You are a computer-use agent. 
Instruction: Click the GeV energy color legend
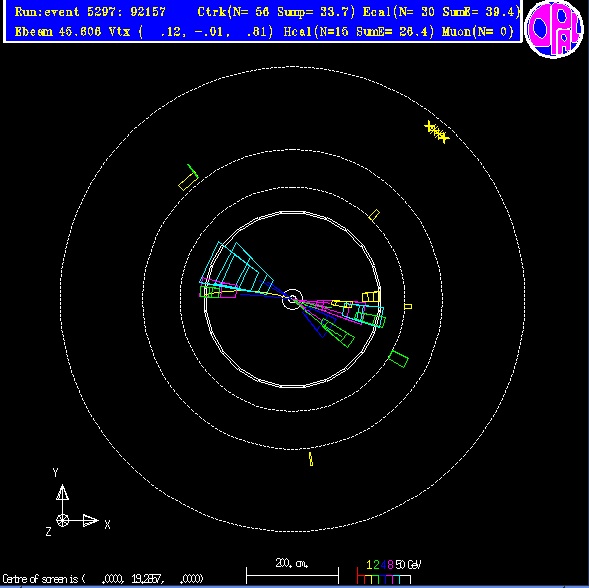pos(389,571)
